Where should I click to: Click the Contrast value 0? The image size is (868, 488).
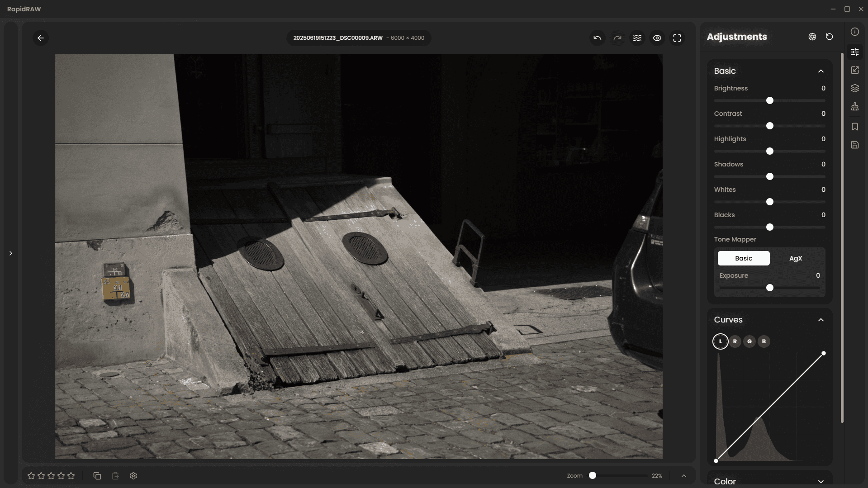pyautogui.click(x=823, y=114)
